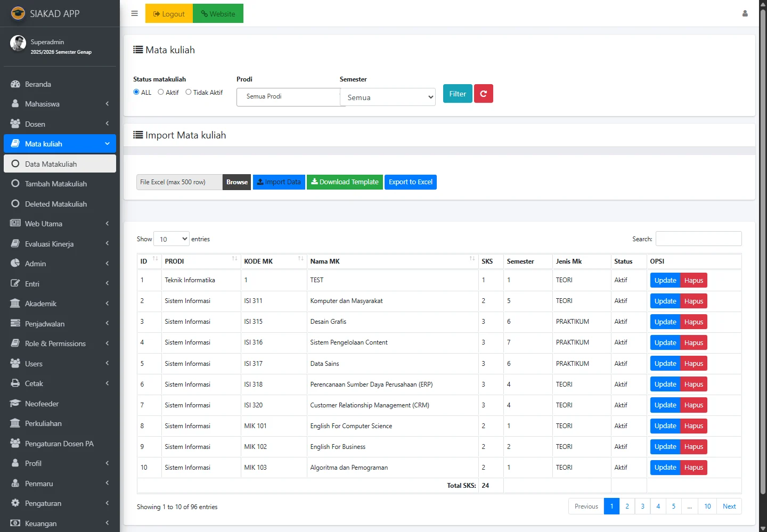767x532 pixels.
Task: Select the Aktif status radio button
Action: (x=161, y=92)
